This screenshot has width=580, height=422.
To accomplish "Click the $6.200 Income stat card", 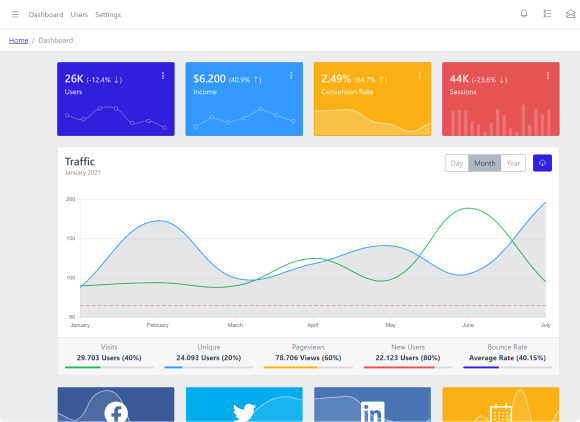I will coord(244,99).
